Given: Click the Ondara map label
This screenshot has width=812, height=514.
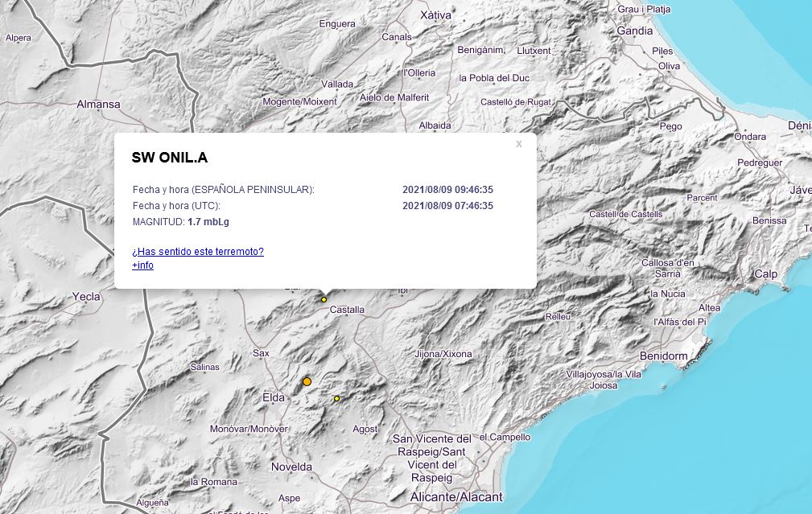Looking at the screenshot, I should (x=750, y=137).
